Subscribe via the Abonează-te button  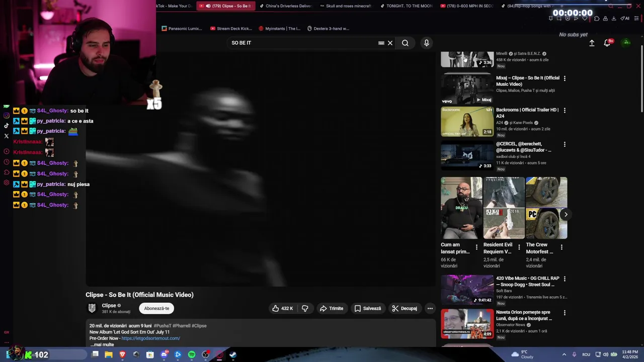pos(156,308)
